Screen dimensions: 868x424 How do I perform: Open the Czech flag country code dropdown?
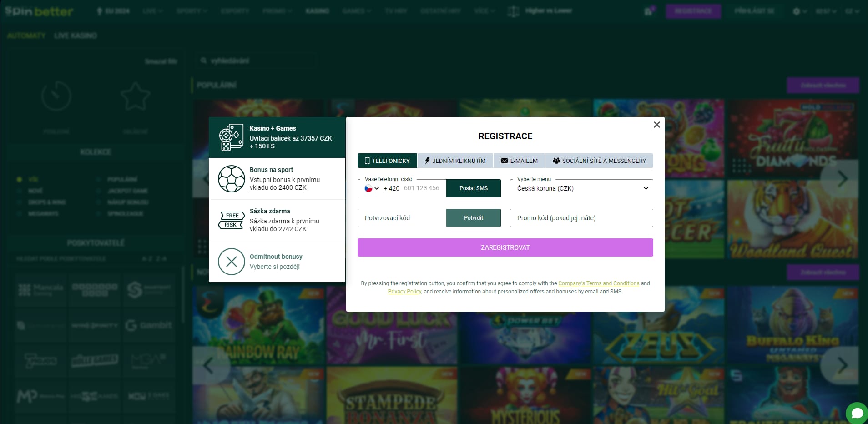371,188
